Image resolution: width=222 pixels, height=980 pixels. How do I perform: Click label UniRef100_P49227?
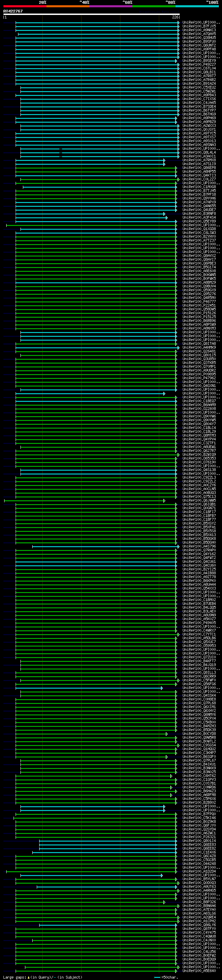(199, 65)
